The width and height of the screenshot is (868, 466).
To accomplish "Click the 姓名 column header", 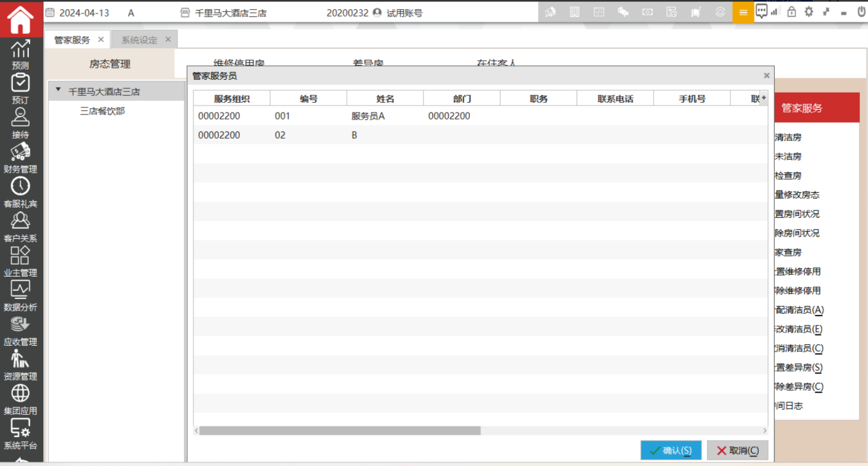I will pos(385,99).
